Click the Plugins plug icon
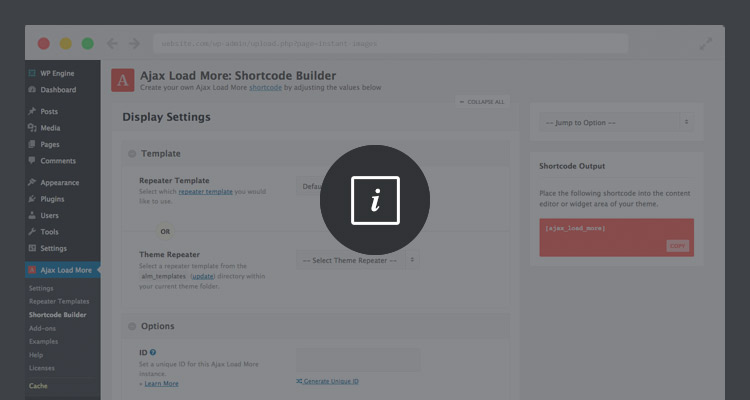This screenshot has width=750, height=400. point(32,199)
